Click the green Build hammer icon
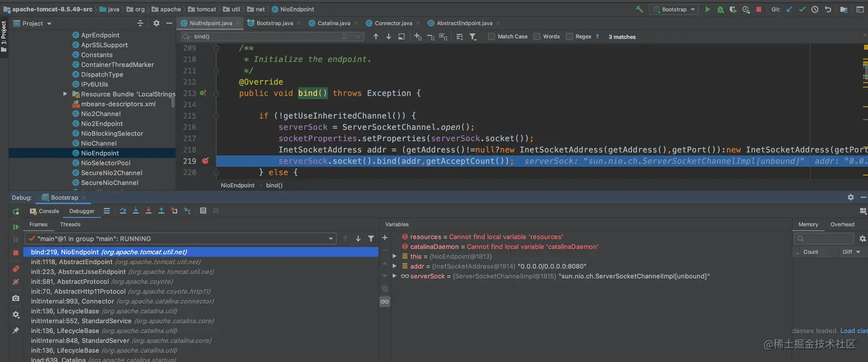This screenshot has width=868, height=362. point(640,9)
